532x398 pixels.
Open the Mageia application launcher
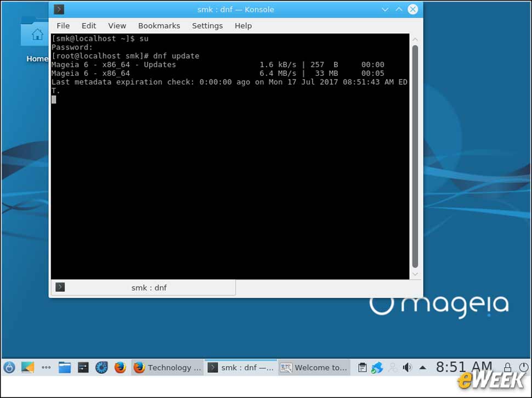(9, 367)
